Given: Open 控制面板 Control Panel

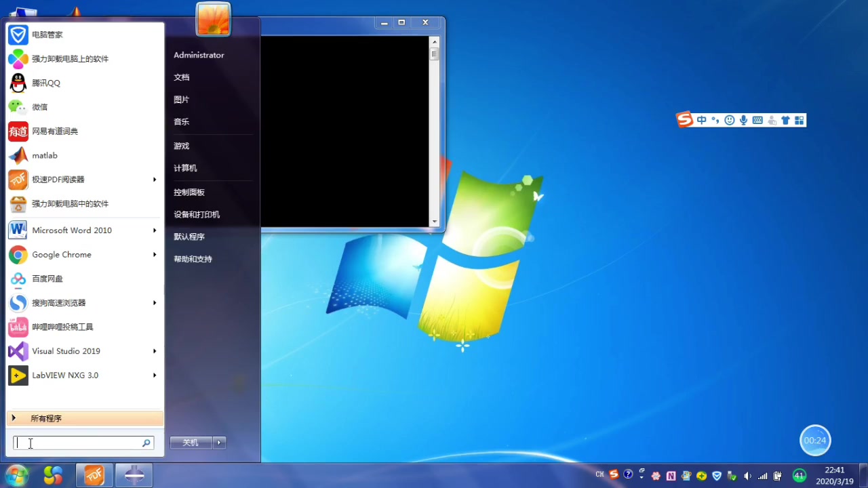Looking at the screenshot, I should [x=189, y=192].
